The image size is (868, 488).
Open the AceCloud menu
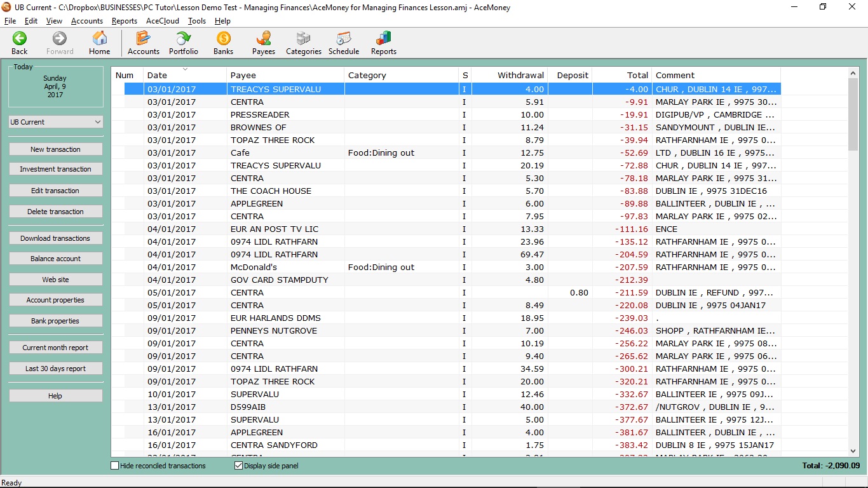(x=163, y=21)
